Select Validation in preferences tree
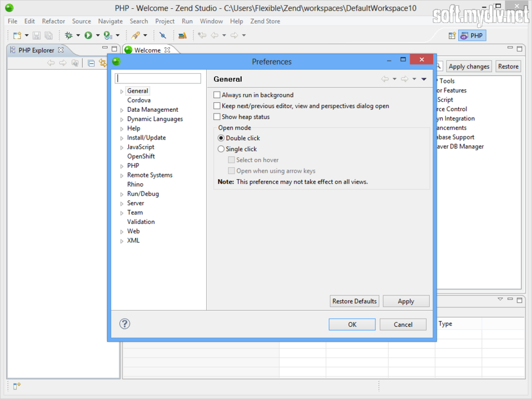Viewport: 532px width, 399px height. (141, 222)
